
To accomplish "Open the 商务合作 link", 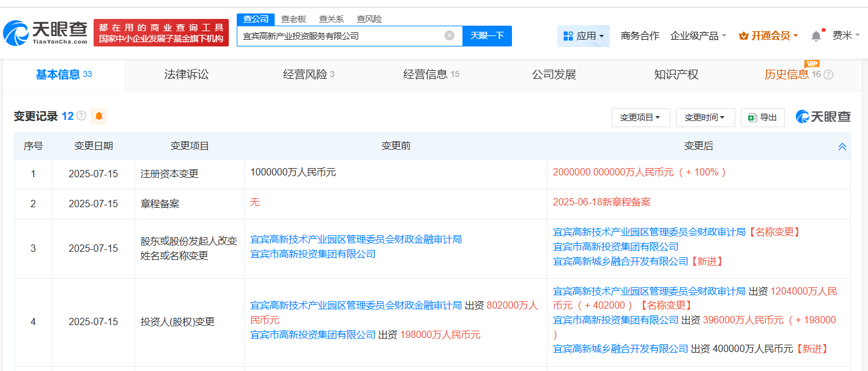I will pyautogui.click(x=640, y=36).
